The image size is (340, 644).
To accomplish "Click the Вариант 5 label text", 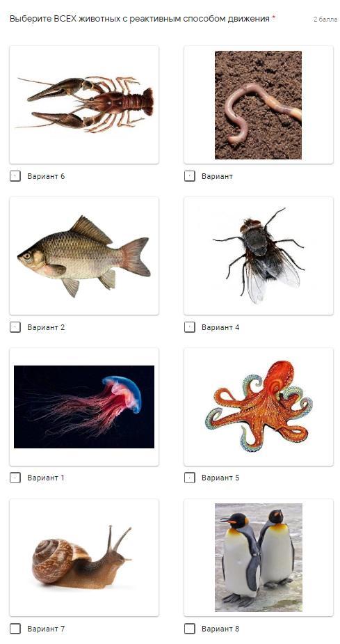I will pos(220,478).
